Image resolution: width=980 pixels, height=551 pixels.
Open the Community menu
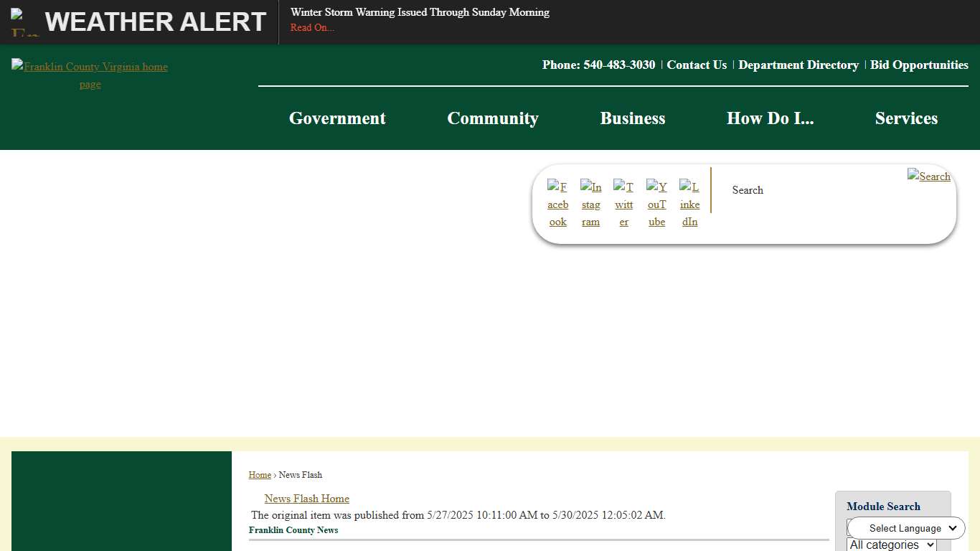coord(493,118)
